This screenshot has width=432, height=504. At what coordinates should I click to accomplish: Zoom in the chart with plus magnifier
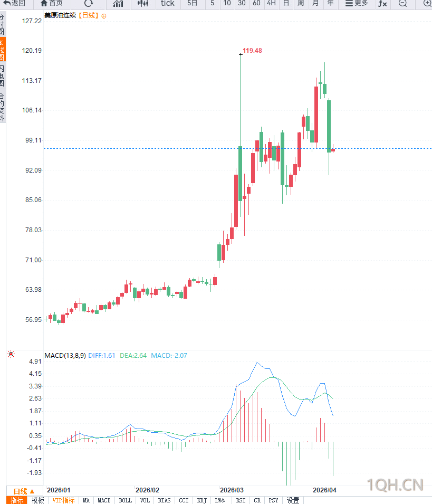pyautogui.click(x=427, y=3)
